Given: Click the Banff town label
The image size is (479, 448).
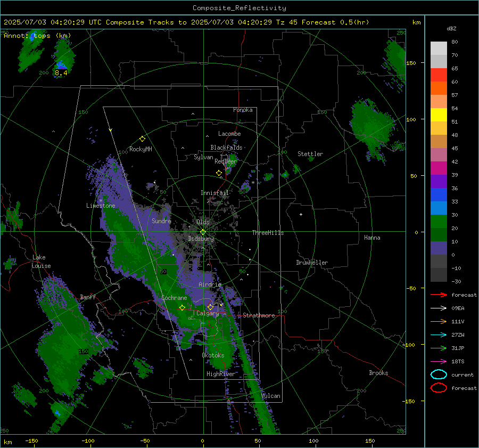Looking at the screenshot, I should point(88,297).
